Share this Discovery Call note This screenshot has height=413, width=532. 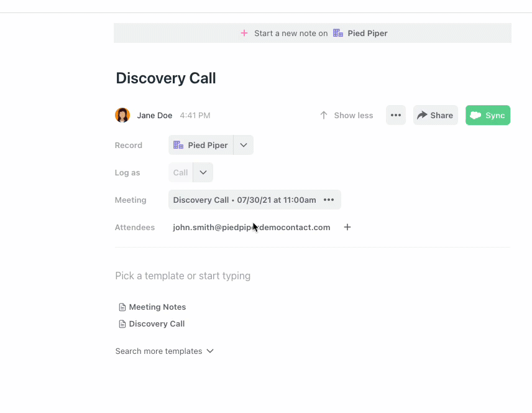click(435, 115)
